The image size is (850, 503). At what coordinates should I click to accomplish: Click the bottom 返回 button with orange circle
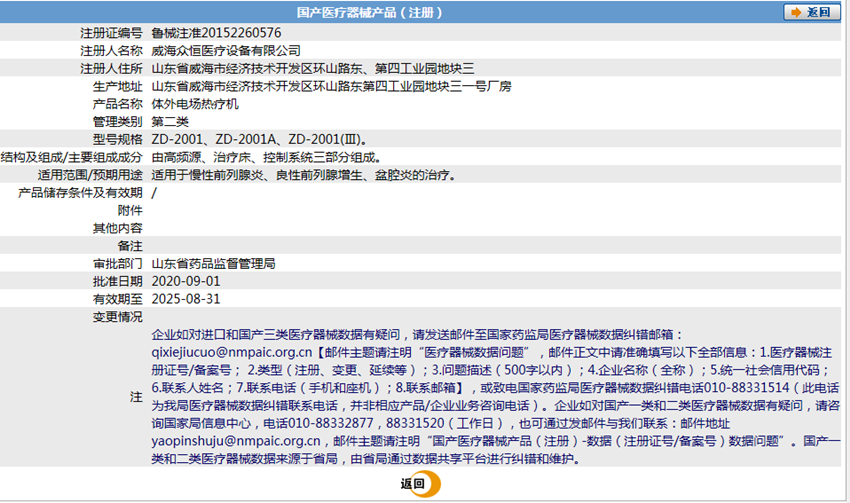(x=420, y=484)
